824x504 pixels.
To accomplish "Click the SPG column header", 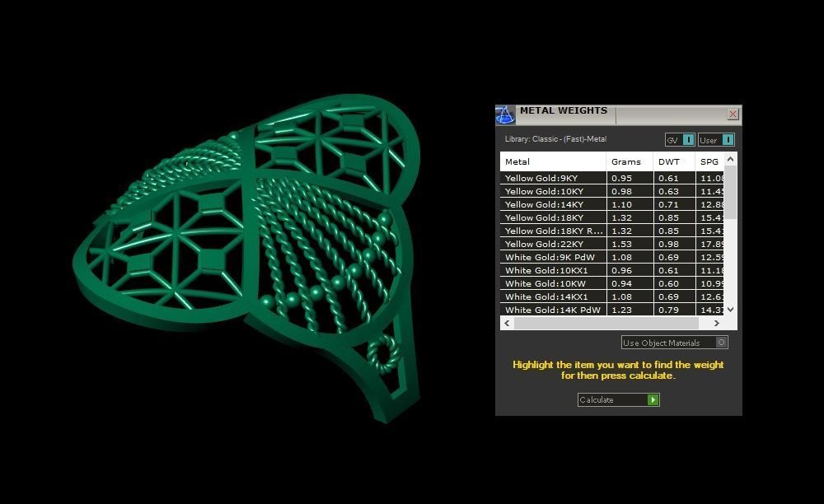I will click(x=709, y=161).
